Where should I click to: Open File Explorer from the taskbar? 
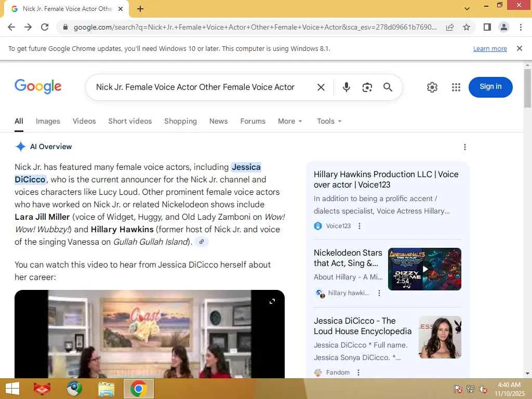(x=106, y=389)
